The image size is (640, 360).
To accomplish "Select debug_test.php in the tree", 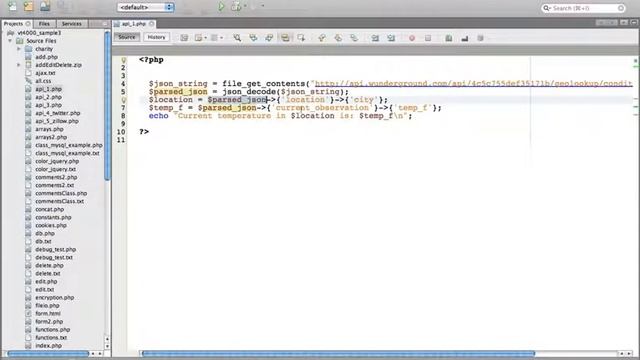I will click(56, 249).
